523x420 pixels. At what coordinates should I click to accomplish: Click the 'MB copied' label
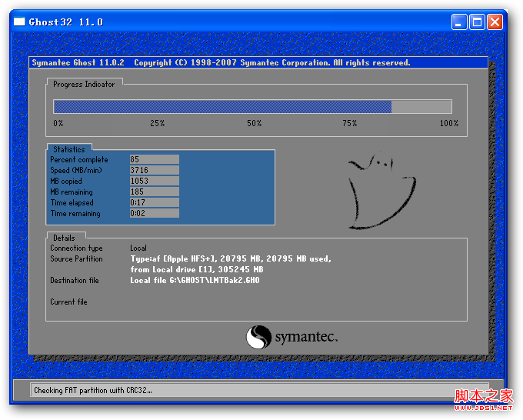click(x=66, y=181)
